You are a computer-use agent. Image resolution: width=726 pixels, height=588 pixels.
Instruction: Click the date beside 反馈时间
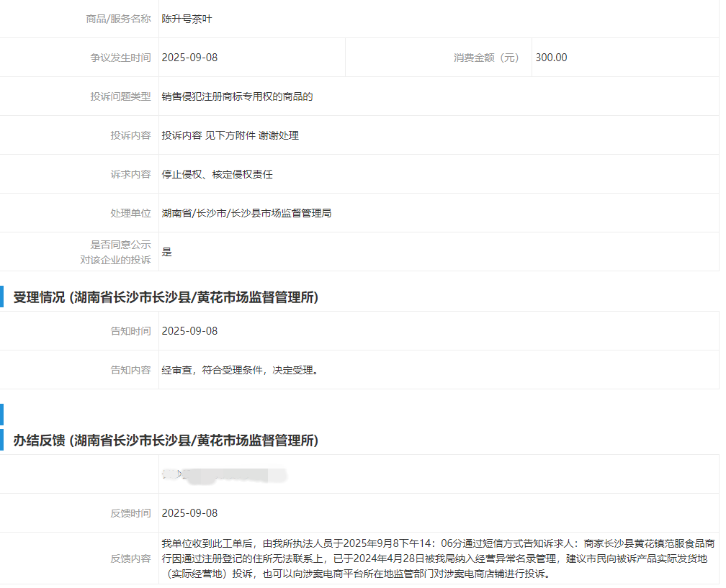[x=189, y=513]
